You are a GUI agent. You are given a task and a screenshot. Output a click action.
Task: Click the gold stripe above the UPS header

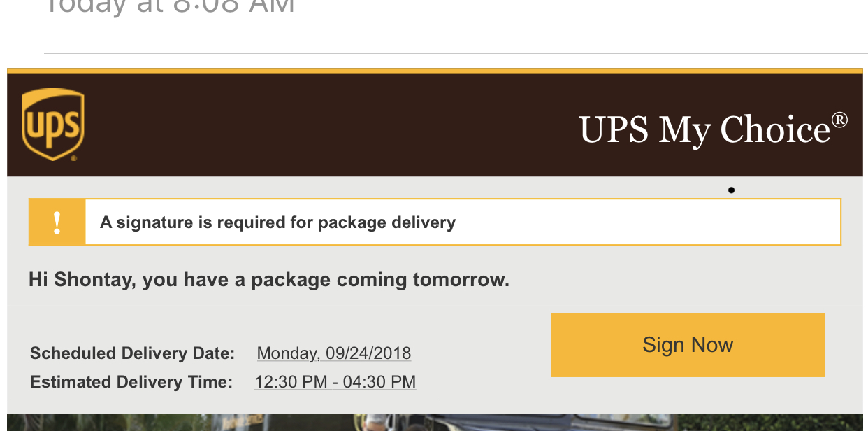click(433, 71)
